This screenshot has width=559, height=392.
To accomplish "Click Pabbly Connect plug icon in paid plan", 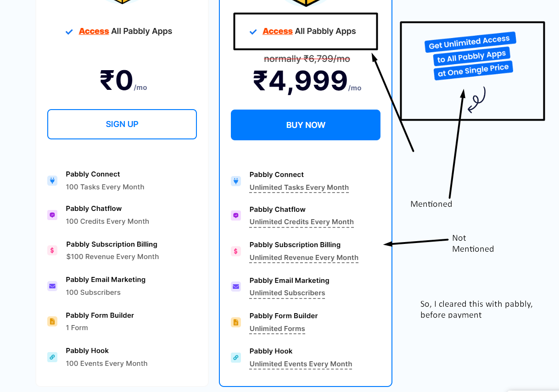I will click(x=236, y=181).
